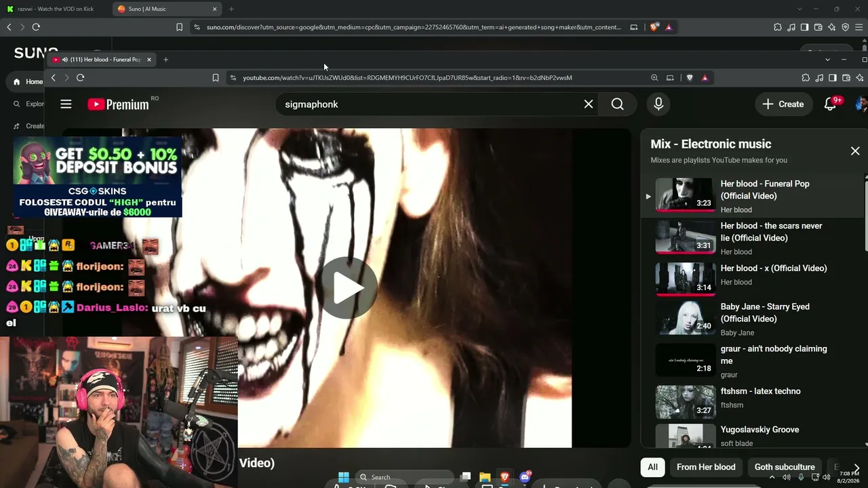Close the Suno AI Music tab
The image size is (868, 488).
pyautogui.click(x=215, y=9)
